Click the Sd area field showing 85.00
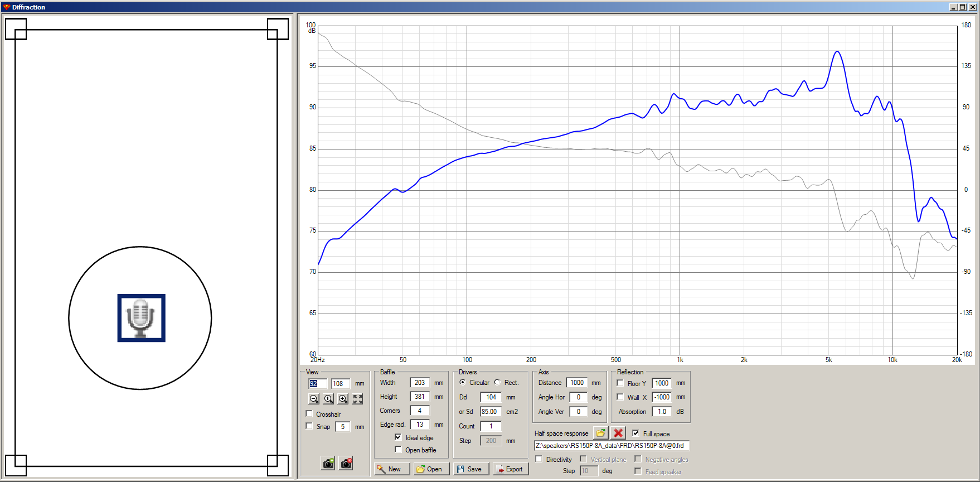980x482 pixels. point(491,412)
